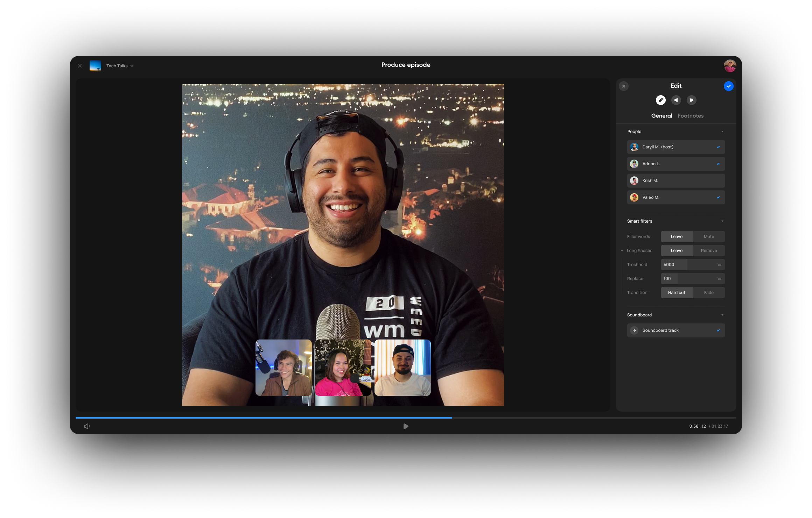812x518 pixels.
Task: Click the Tech Talks show thumbnail icon
Action: (95, 65)
